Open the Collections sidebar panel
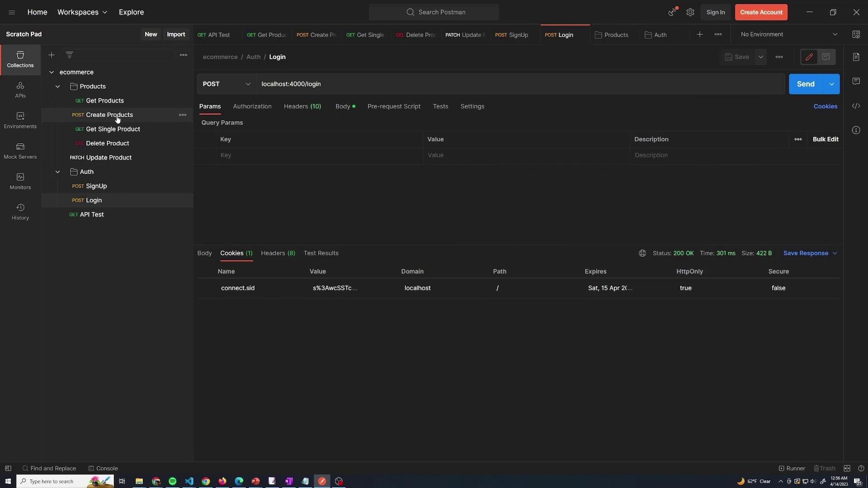This screenshot has width=868, height=488. [20, 59]
